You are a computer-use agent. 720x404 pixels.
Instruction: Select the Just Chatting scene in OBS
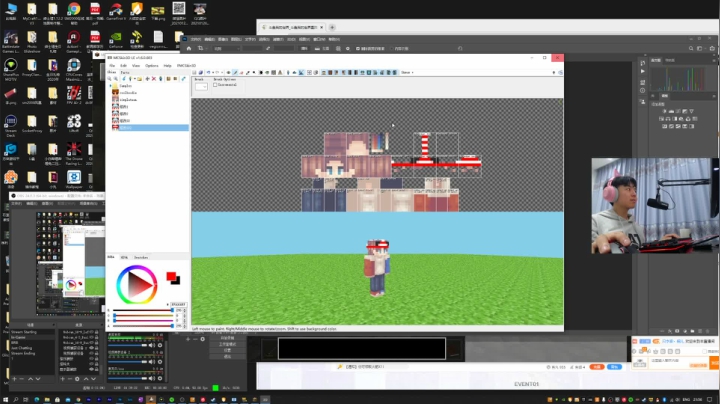point(22,348)
